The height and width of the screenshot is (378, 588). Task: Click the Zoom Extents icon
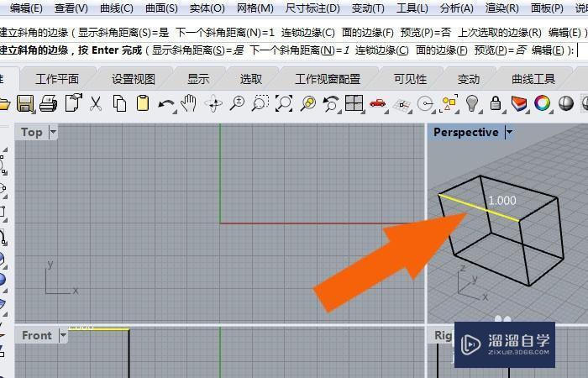click(x=284, y=103)
